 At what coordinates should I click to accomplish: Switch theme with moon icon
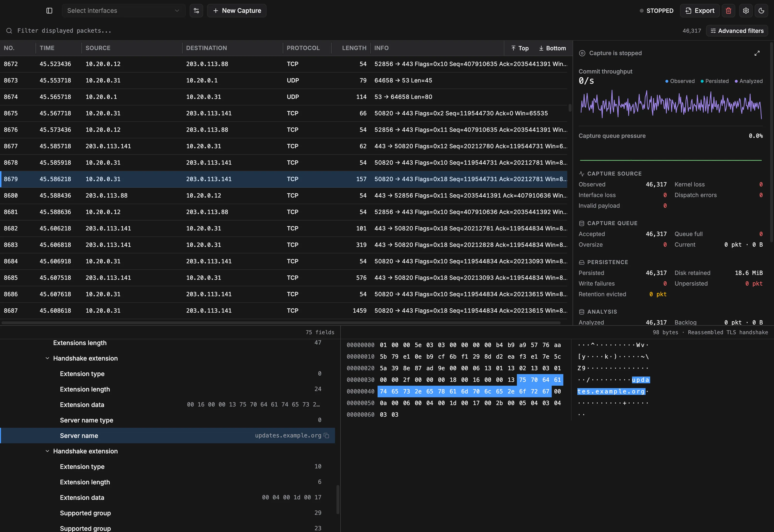point(761,11)
